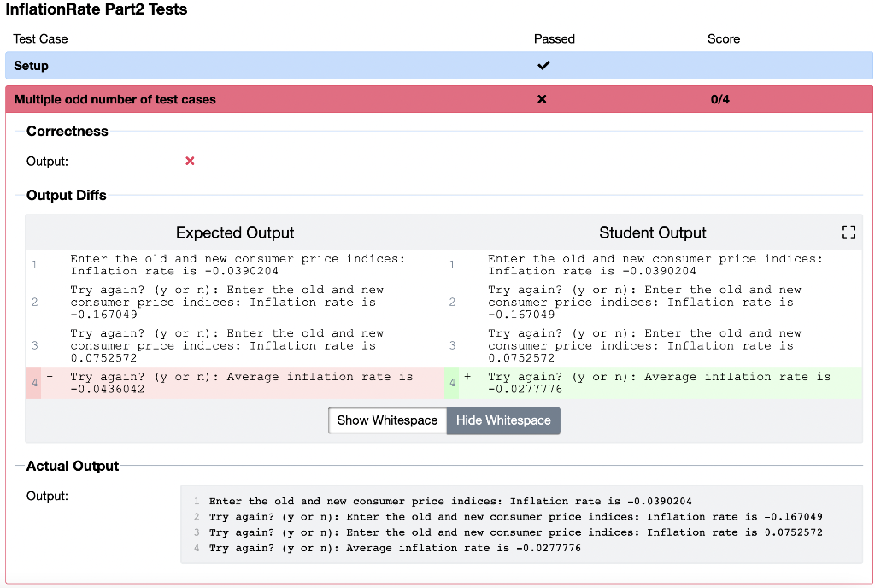Click the red X next to Correctness Output
The width and height of the screenshot is (875, 588).
pyautogui.click(x=190, y=161)
